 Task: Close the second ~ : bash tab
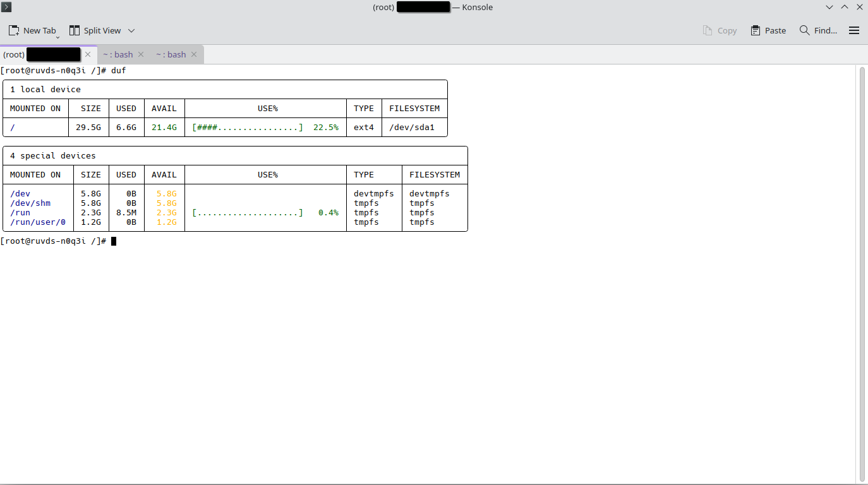(141, 54)
